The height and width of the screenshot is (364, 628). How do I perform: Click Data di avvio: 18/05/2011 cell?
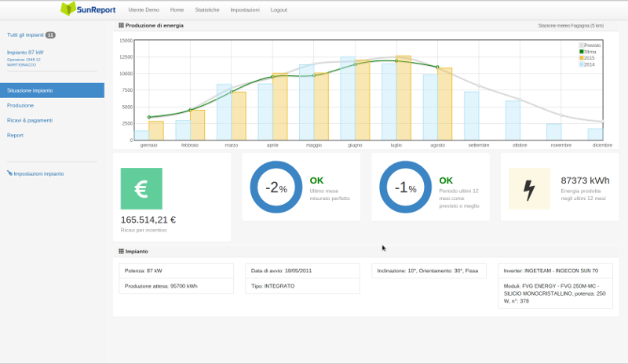click(302, 271)
